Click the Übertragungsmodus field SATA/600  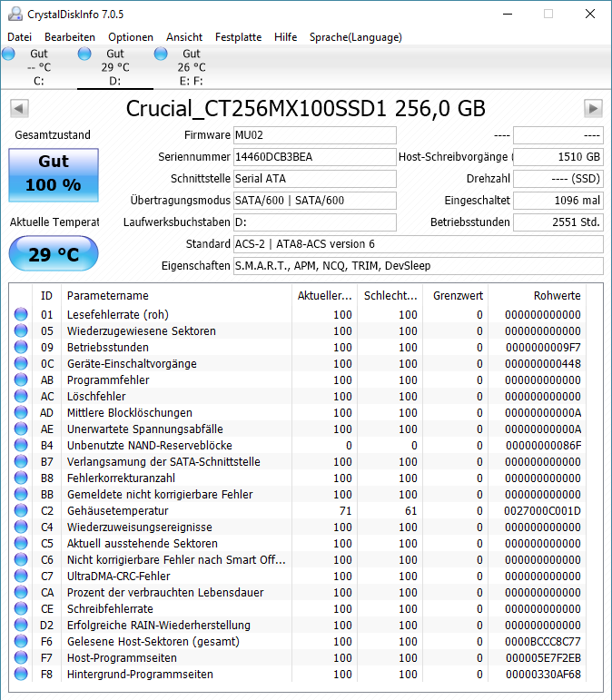coord(315,201)
